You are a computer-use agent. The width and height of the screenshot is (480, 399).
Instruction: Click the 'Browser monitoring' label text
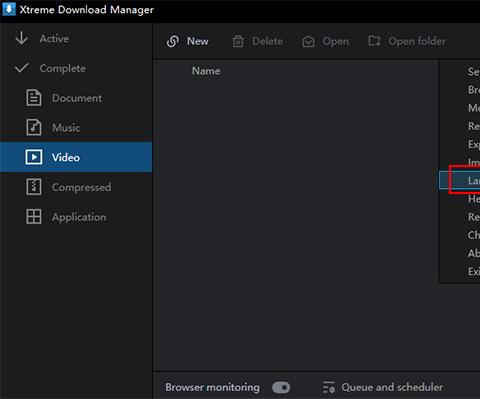212,387
